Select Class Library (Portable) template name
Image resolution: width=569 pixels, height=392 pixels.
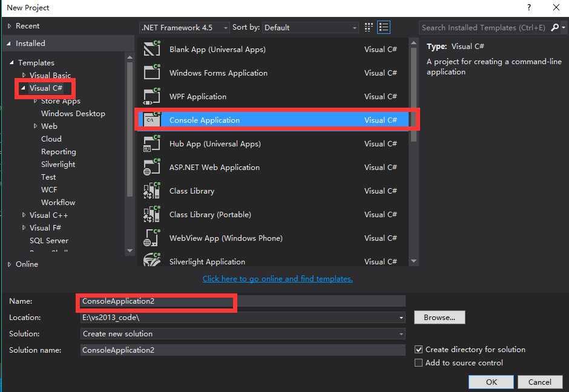210,214
